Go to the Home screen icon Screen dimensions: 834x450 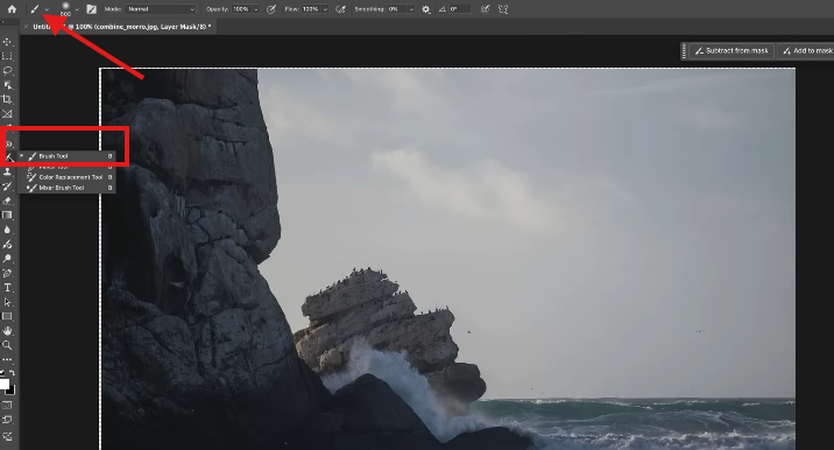click(x=12, y=9)
